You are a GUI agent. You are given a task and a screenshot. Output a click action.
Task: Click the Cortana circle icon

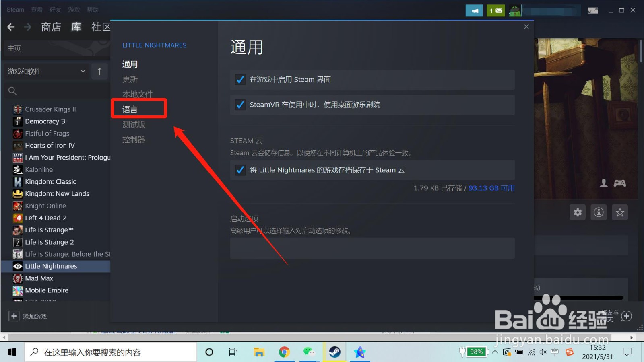point(209,352)
